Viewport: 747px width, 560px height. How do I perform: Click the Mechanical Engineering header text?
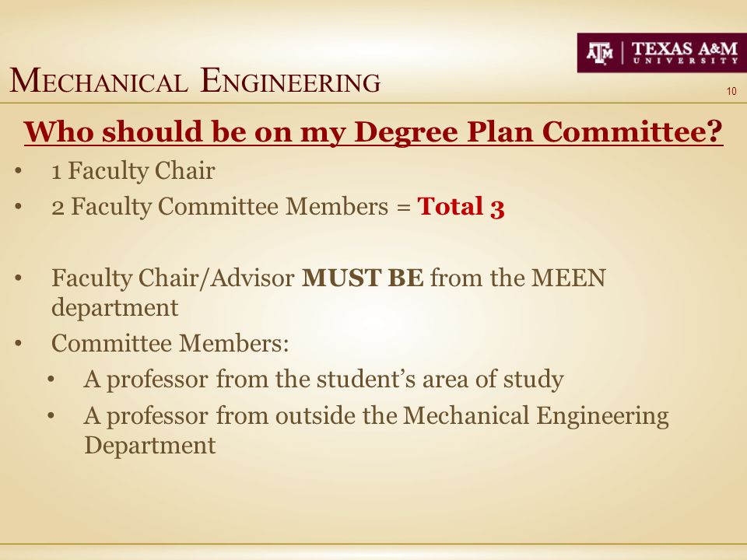click(x=195, y=80)
